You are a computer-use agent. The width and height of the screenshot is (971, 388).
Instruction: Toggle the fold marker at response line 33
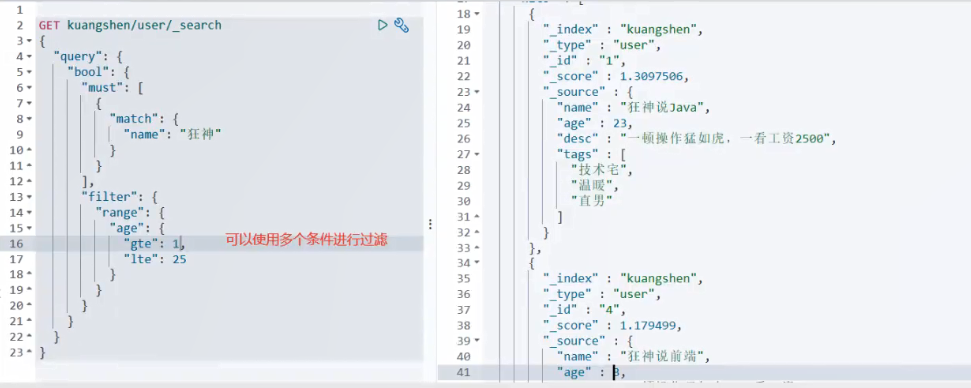tap(477, 248)
